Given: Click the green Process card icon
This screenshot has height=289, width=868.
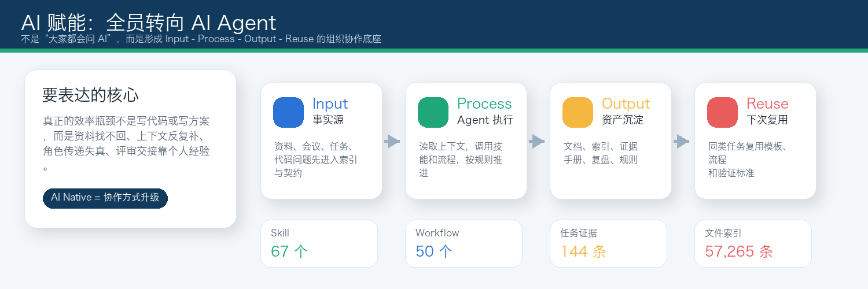Looking at the screenshot, I should tap(433, 112).
